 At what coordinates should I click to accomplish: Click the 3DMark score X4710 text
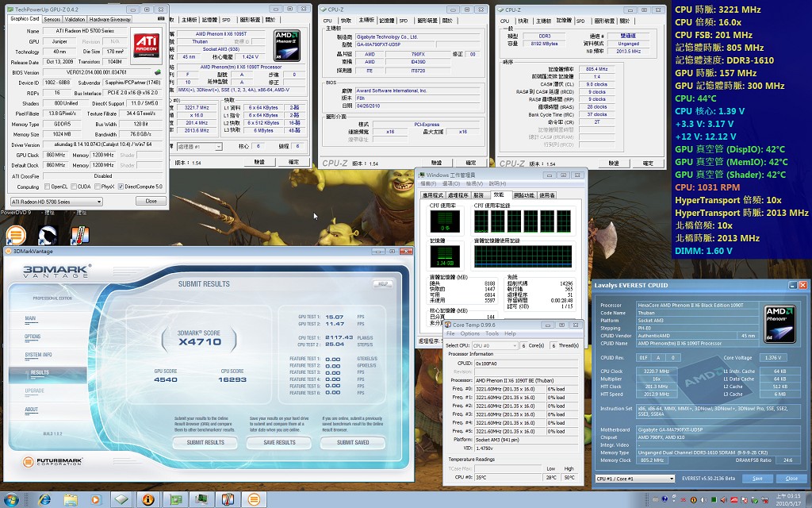(199, 341)
